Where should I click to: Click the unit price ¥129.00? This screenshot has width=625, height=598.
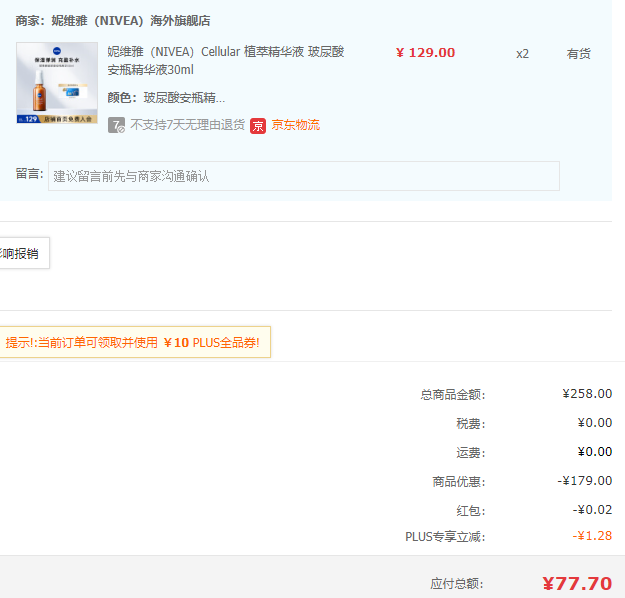(x=425, y=53)
